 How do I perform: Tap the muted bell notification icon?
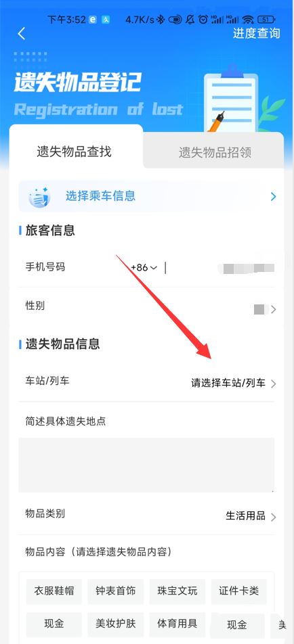point(190,20)
